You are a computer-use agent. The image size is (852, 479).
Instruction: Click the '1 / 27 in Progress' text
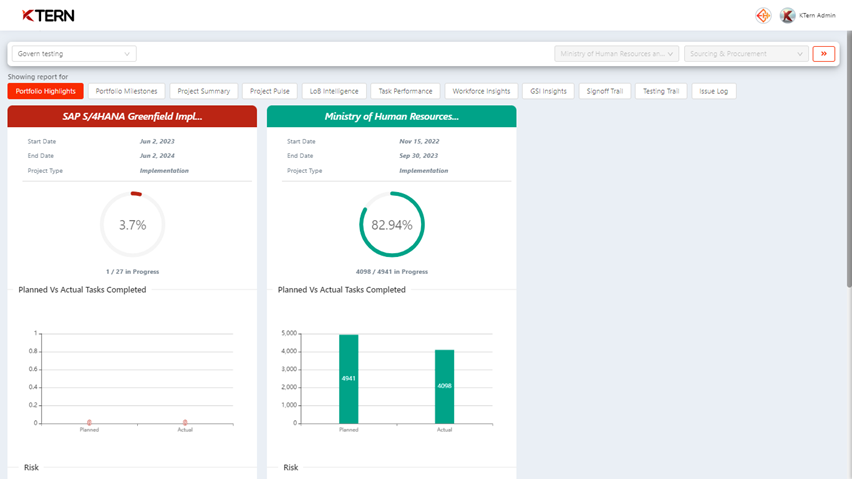pyautogui.click(x=133, y=272)
